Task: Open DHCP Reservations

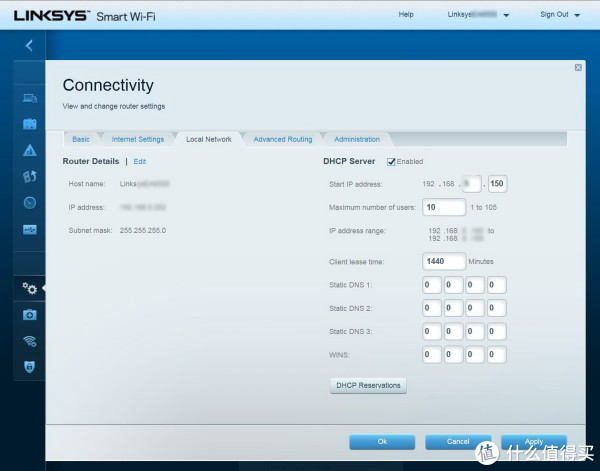Action: coord(368,386)
